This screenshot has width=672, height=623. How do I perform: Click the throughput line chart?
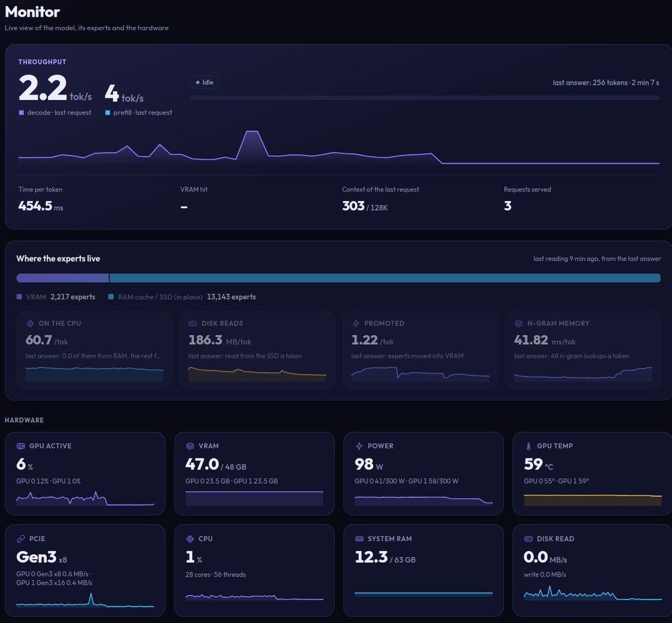[339, 147]
